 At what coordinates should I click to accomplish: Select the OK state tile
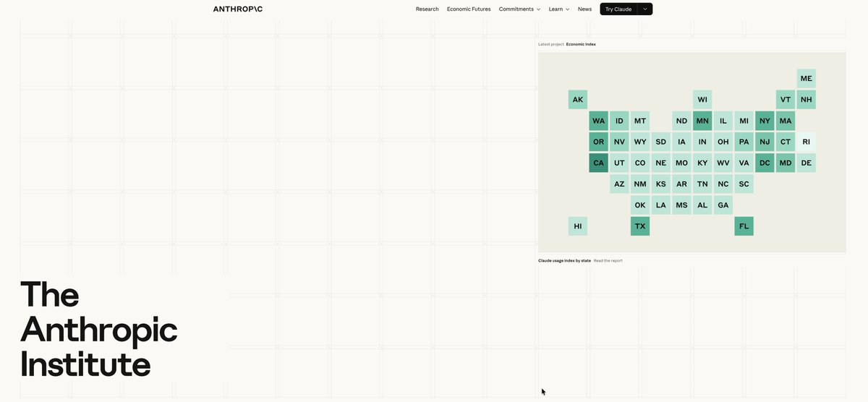tap(640, 205)
